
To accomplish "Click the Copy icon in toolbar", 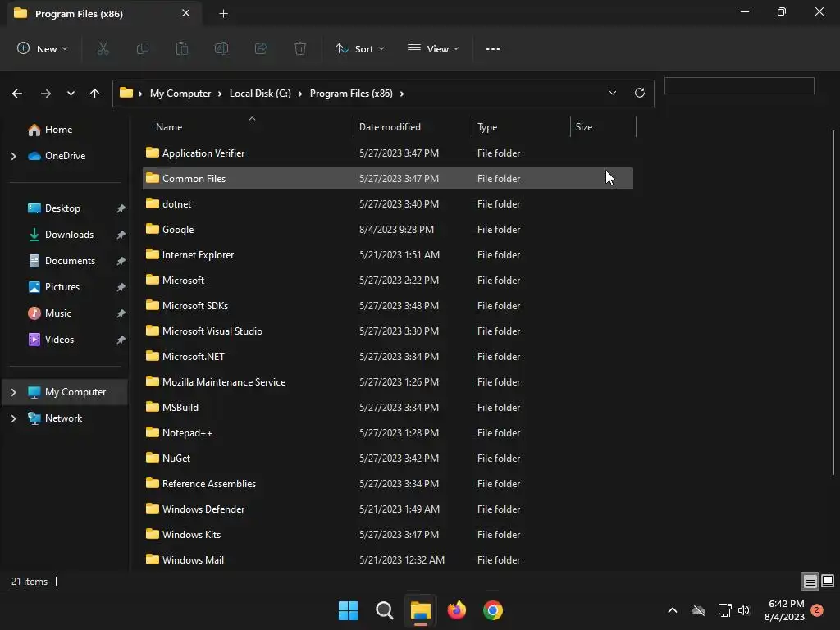I will (x=143, y=48).
